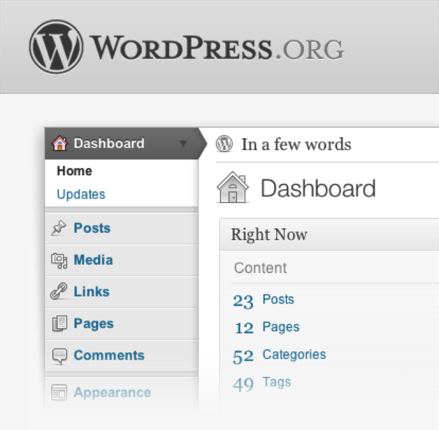Open the 23 posts count
Image resolution: width=439 pixels, height=430 pixels.
pyautogui.click(x=243, y=301)
